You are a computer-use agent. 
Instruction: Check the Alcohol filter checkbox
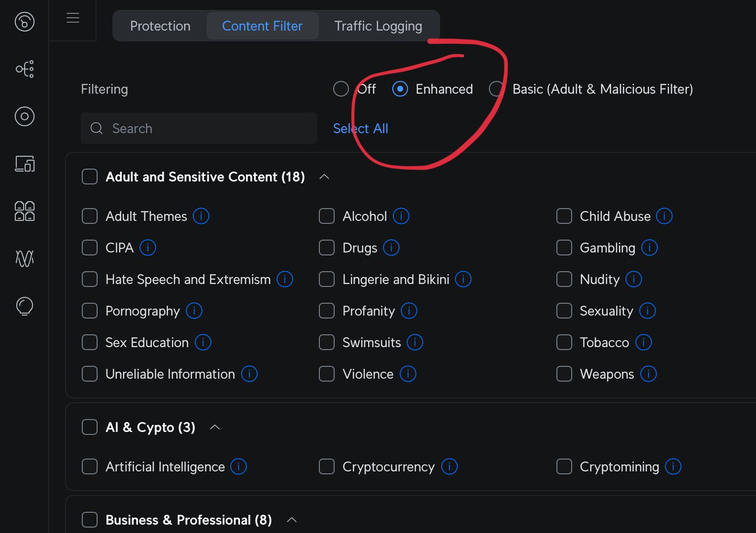coord(327,216)
